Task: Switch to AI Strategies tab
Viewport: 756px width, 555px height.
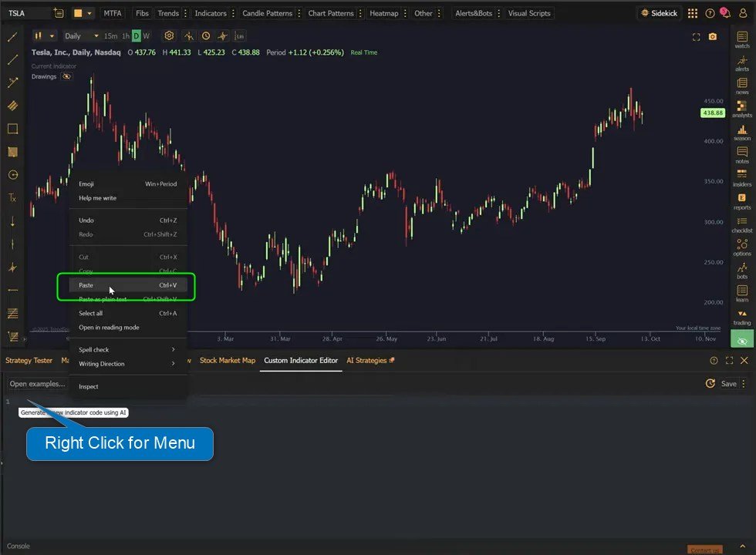Action: (370, 360)
